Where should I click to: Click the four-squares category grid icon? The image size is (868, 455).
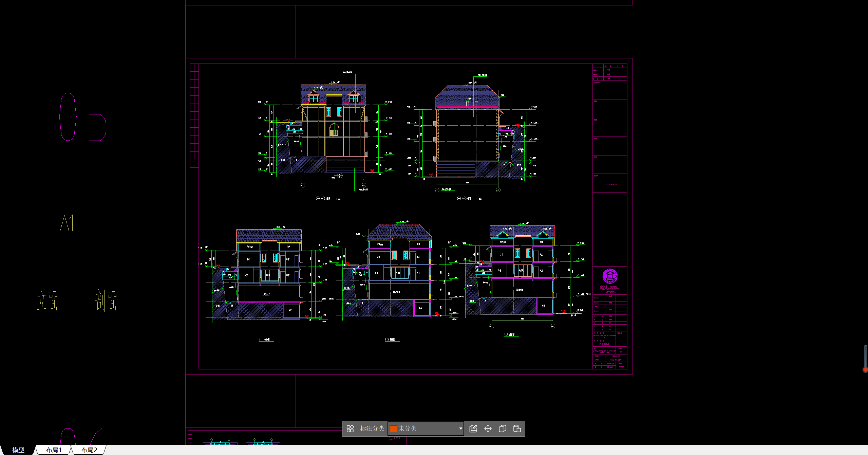350,429
